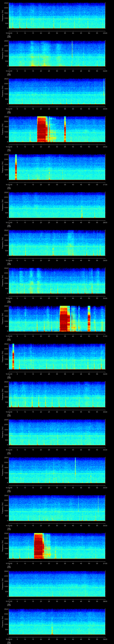This screenshot has height=644, width=114.
Task: Click the 16:33:00 start time label
Action: (x=9, y=450)
